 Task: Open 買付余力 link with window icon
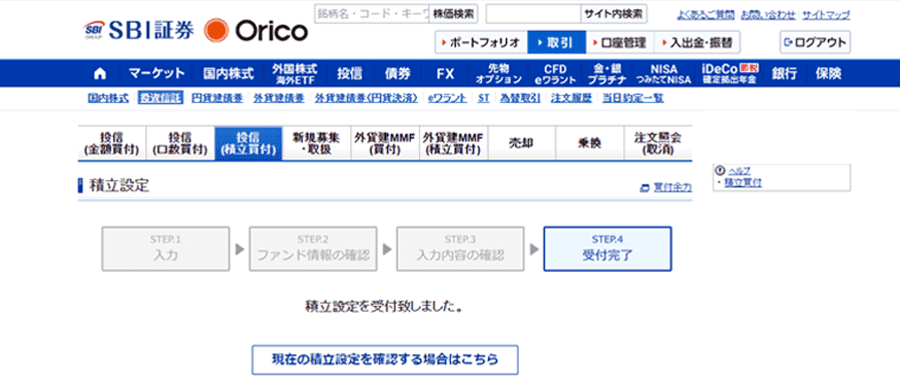tap(666, 187)
